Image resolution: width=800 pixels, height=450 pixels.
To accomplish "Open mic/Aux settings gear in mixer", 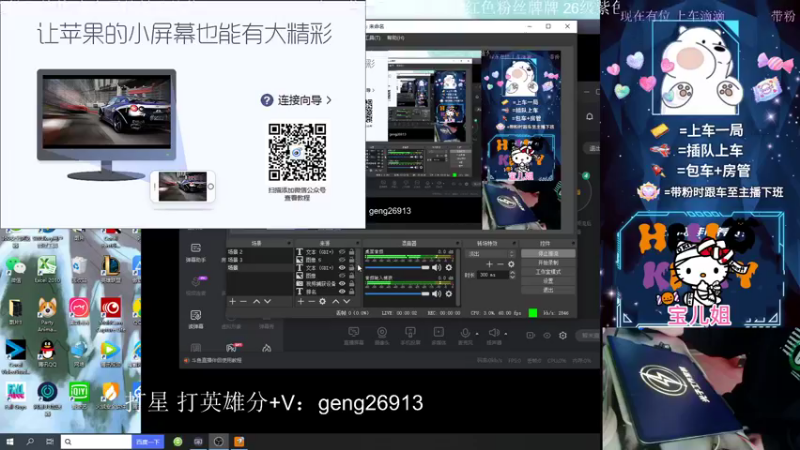I will 449,293.
